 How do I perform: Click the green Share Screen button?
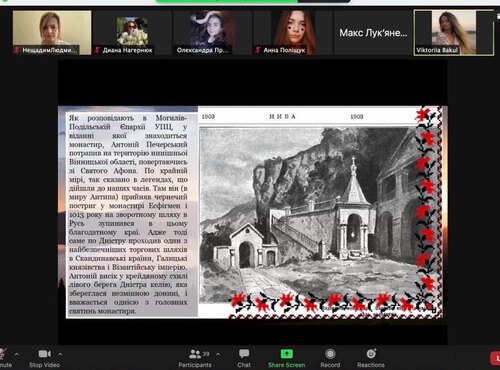click(287, 358)
